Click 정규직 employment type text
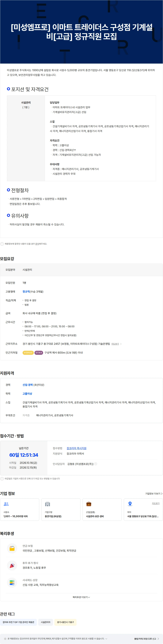Image resolution: width=163 pixels, height=644 pixels. pyautogui.click(x=26, y=292)
